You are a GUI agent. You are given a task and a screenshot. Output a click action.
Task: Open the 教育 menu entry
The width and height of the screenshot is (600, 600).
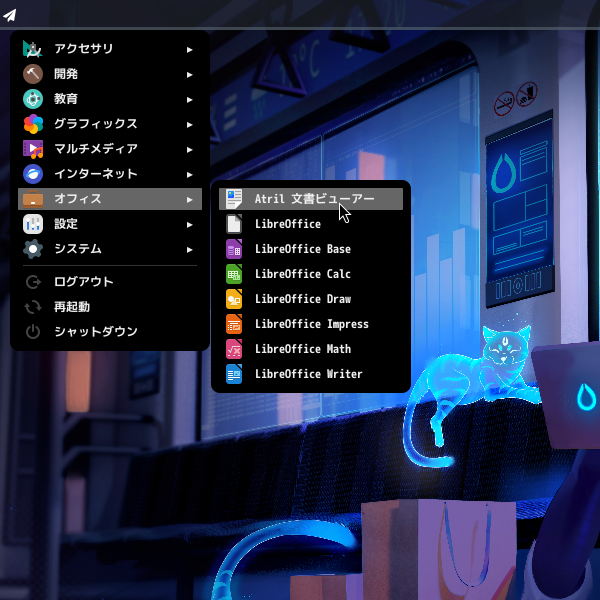click(110, 99)
